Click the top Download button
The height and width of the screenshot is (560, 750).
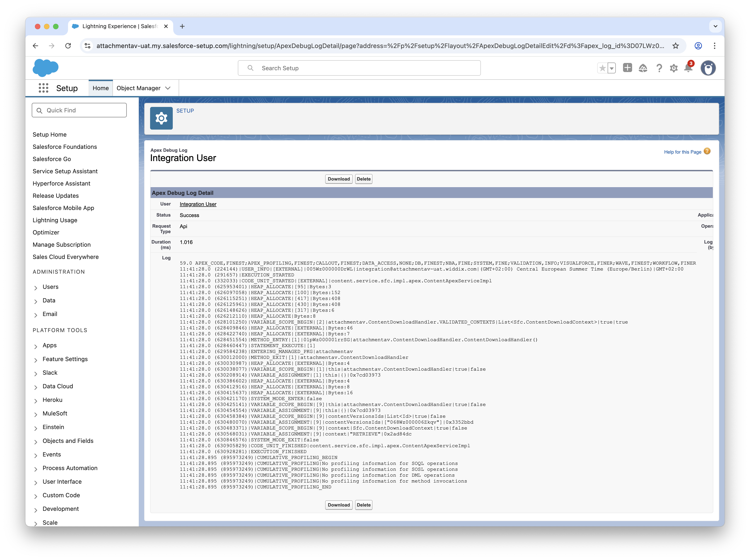point(338,179)
